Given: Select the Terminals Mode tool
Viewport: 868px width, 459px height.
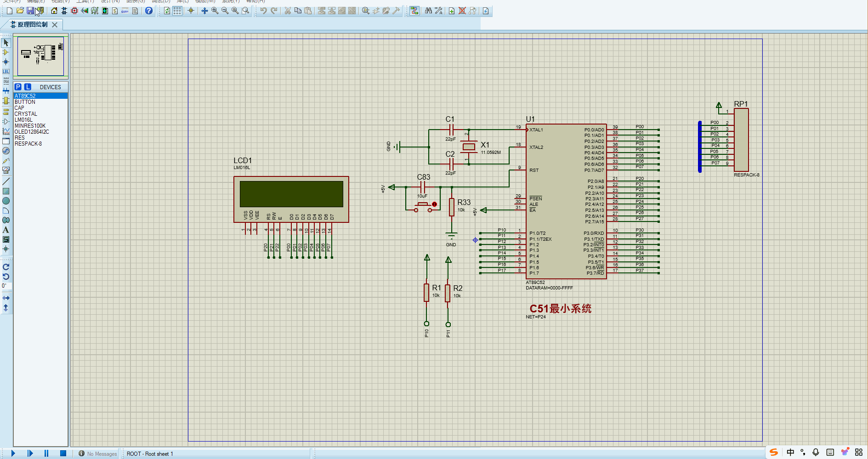Looking at the screenshot, I should coord(6,110).
